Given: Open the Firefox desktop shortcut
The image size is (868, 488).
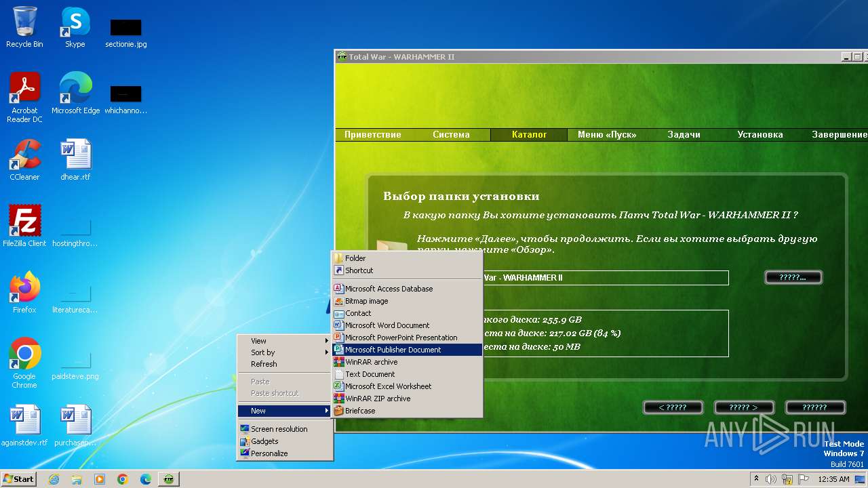Looking at the screenshot, I should click(x=24, y=293).
